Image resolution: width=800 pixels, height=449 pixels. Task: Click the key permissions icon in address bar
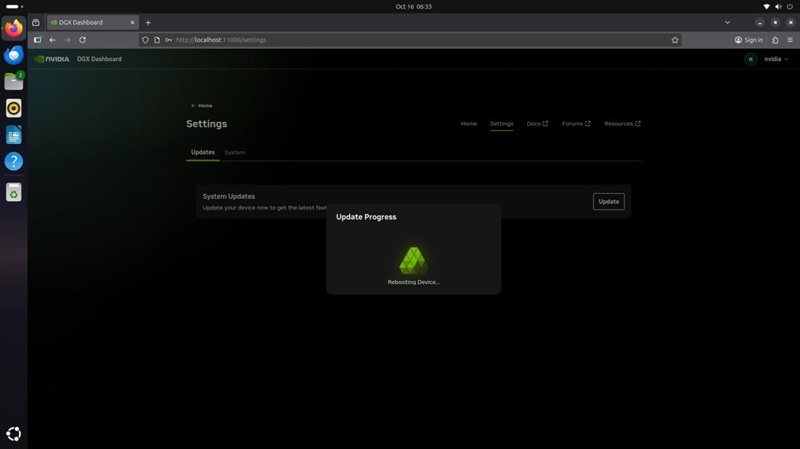168,40
